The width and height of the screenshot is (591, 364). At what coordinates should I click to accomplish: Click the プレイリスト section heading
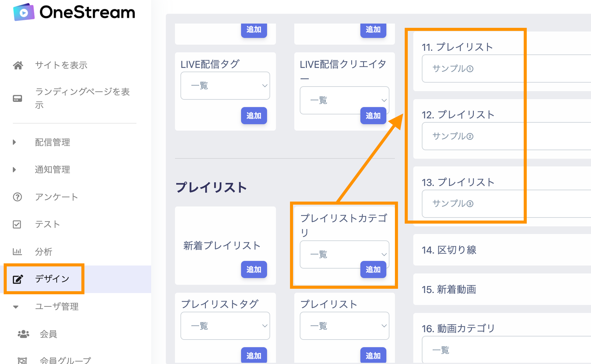pyautogui.click(x=211, y=187)
